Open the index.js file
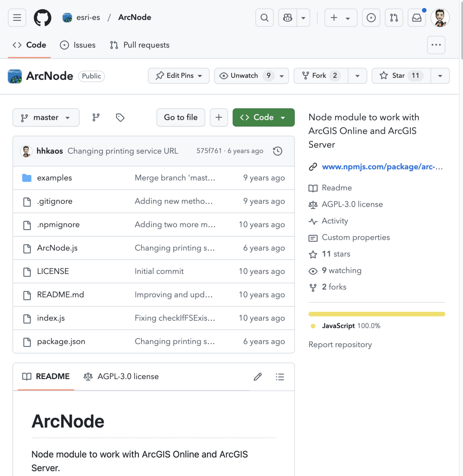463x476 pixels. [51, 318]
